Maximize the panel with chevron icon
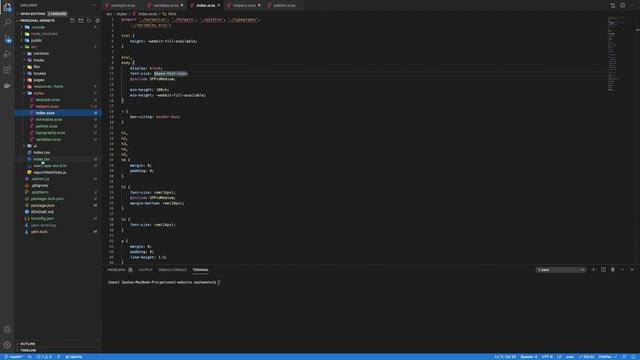This screenshot has height=360, width=640. point(622,270)
